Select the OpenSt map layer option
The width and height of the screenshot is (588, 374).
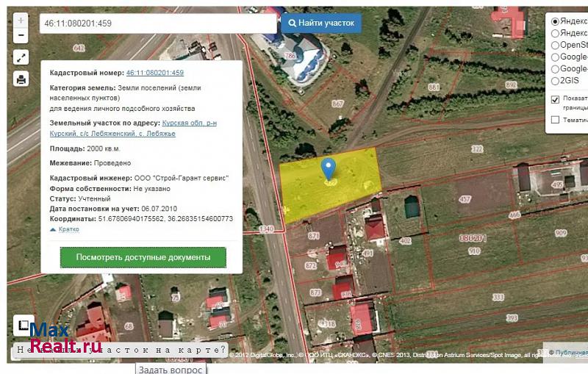[x=556, y=45]
